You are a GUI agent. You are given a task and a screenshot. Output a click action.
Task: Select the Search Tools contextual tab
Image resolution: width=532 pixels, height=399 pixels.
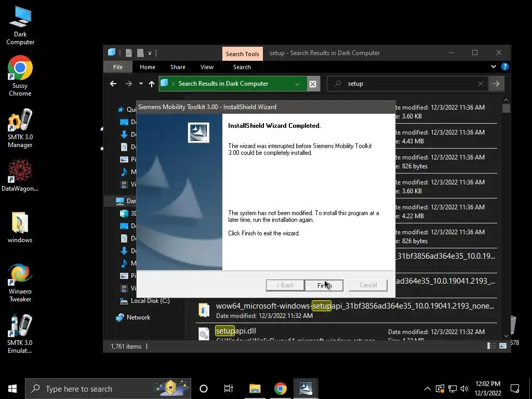(243, 54)
